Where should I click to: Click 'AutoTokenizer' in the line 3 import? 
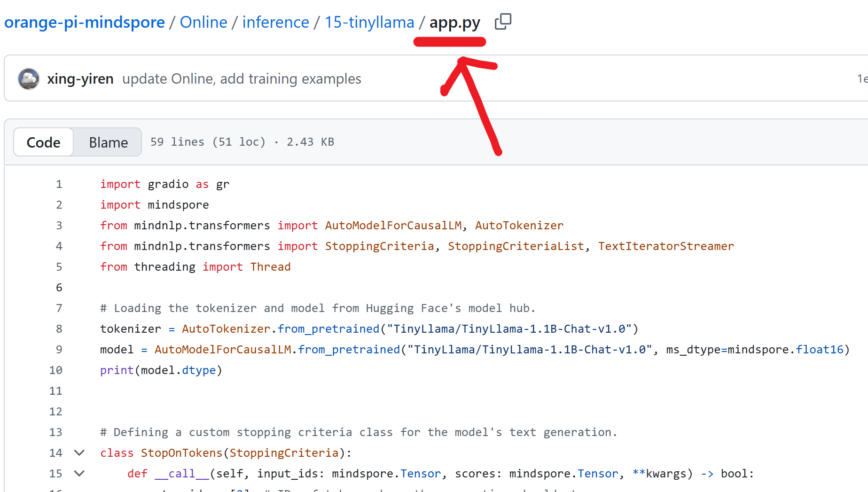click(x=519, y=226)
